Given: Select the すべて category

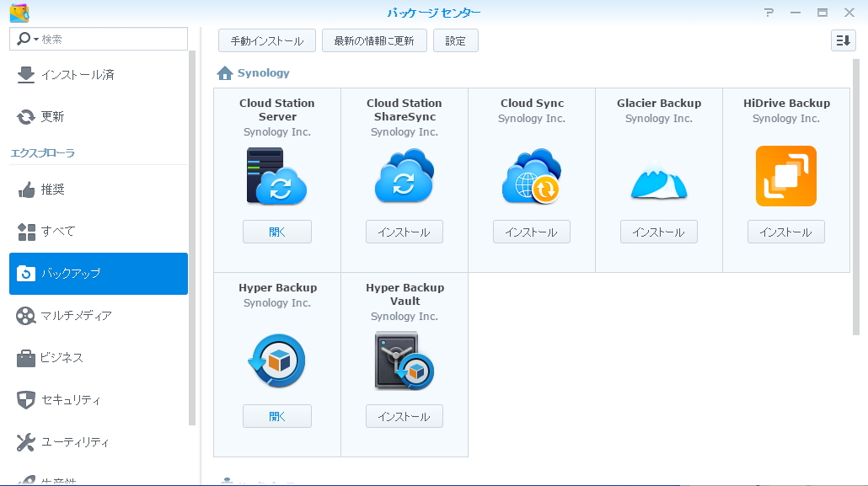Looking at the screenshot, I should 99,232.
